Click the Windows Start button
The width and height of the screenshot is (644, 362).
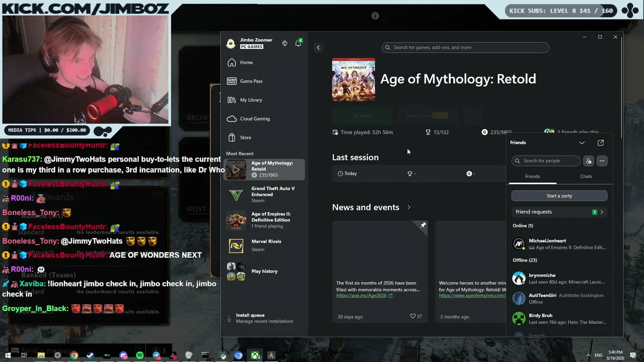[8, 355]
